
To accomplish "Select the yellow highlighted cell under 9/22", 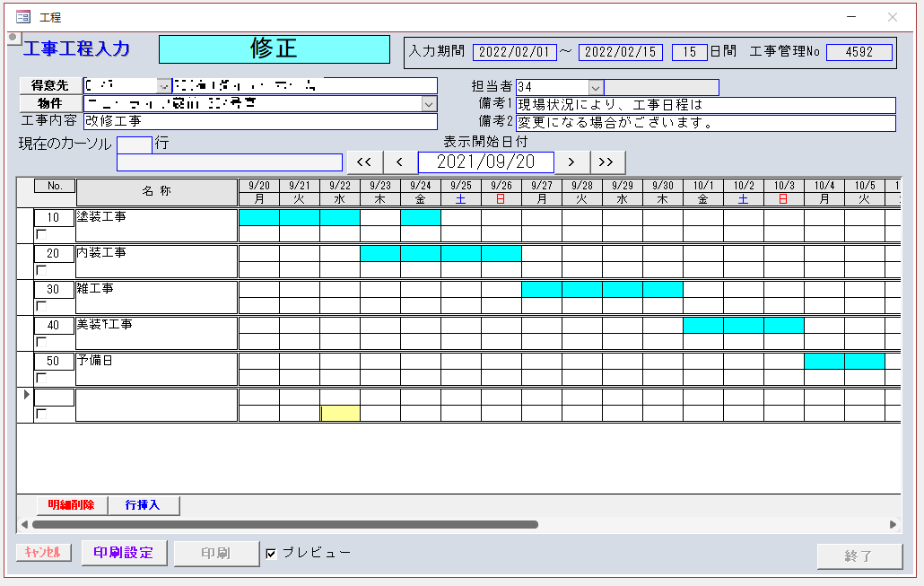I will pyautogui.click(x=340, y=413).
